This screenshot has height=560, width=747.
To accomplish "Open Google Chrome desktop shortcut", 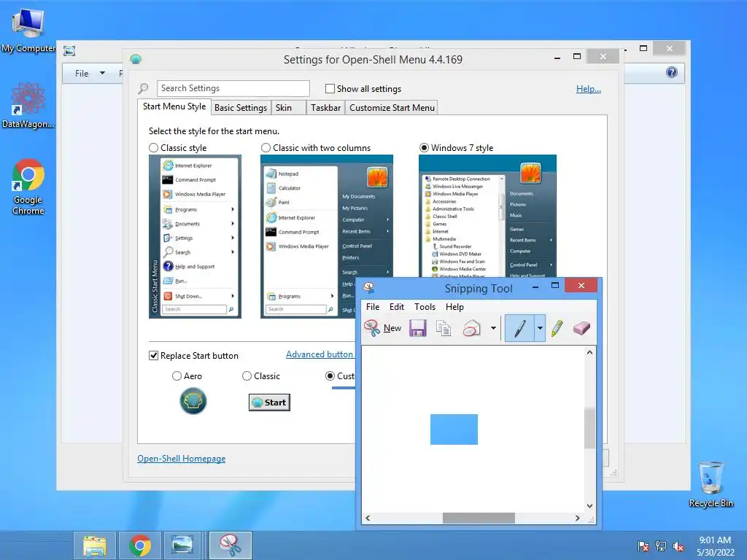I will point(28,187).
